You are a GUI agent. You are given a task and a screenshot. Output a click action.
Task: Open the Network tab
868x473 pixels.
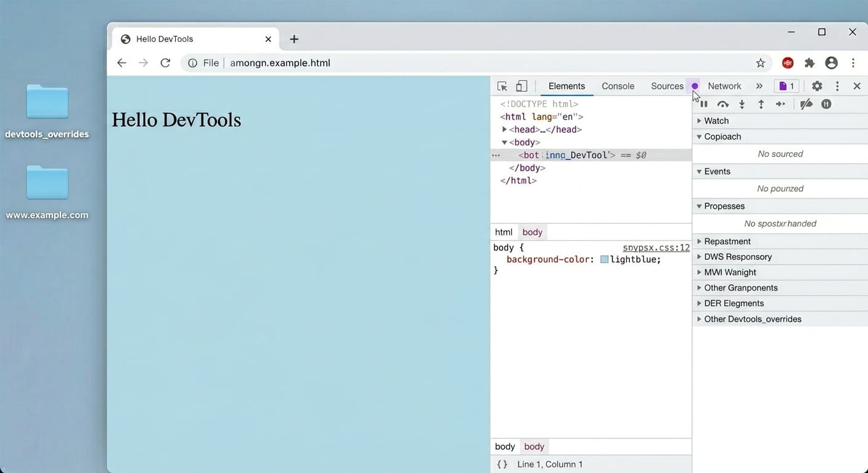coord(724,86)
